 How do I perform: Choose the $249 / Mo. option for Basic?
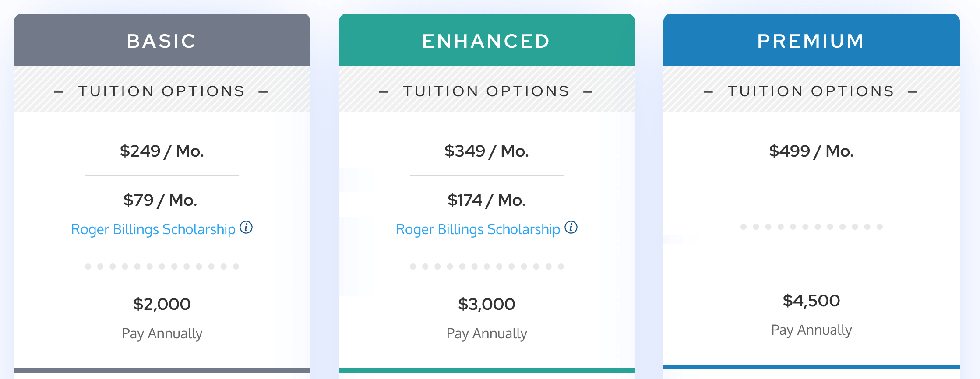(162, 151)
